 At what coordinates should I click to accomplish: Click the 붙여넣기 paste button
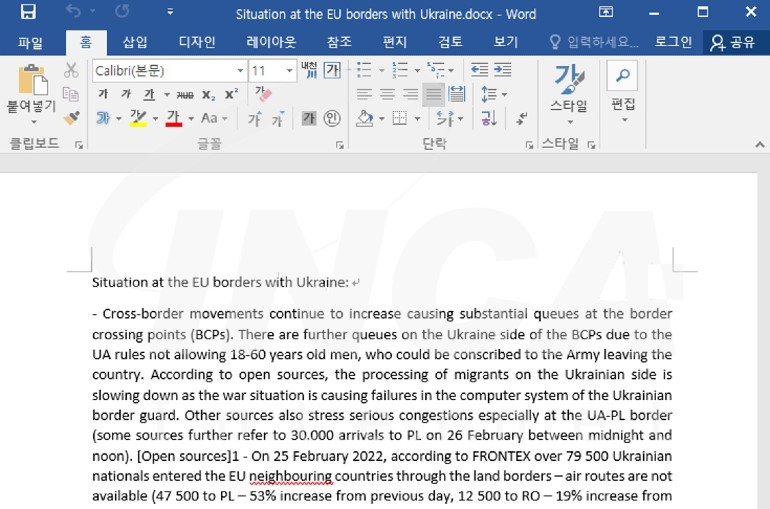coord(31,93)
